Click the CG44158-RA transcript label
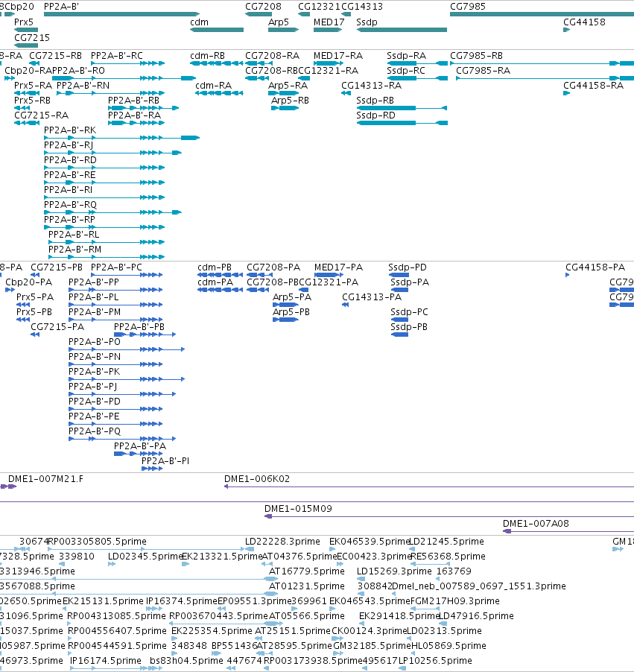 (x=593, y=85)
